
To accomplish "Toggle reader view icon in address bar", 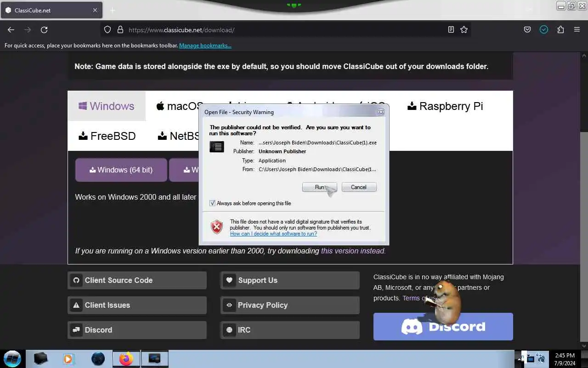I will [x=451, y=30].
